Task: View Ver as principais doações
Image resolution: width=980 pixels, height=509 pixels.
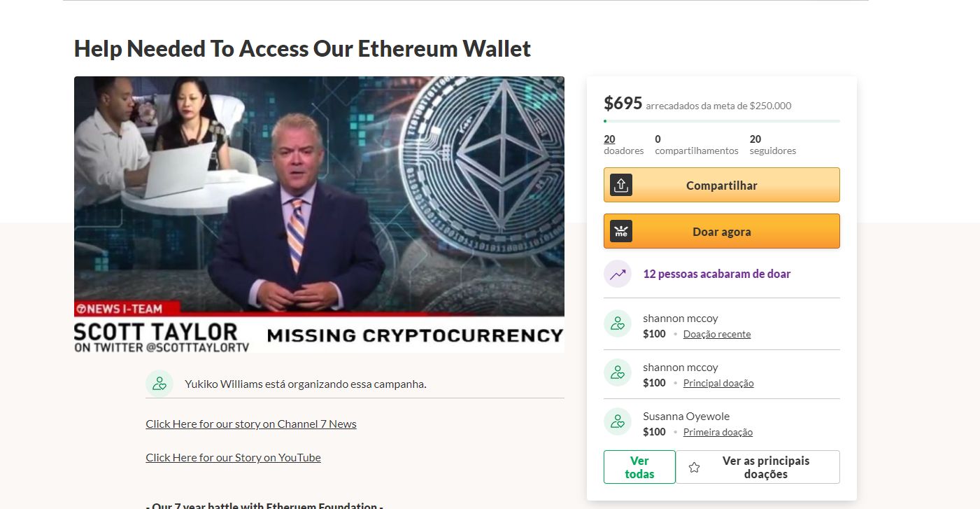Action: click(758, 467)
